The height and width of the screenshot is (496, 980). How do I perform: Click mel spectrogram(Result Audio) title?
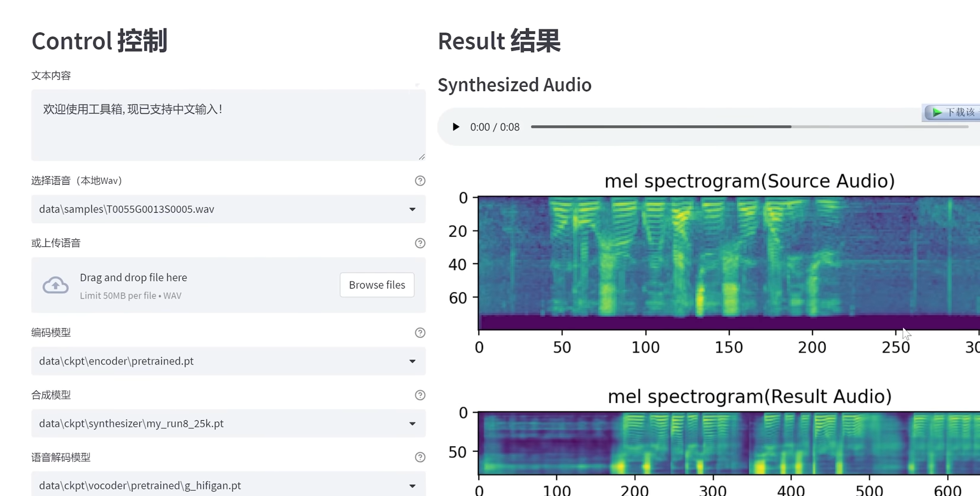pyautogui.click(x=749, y=397)
